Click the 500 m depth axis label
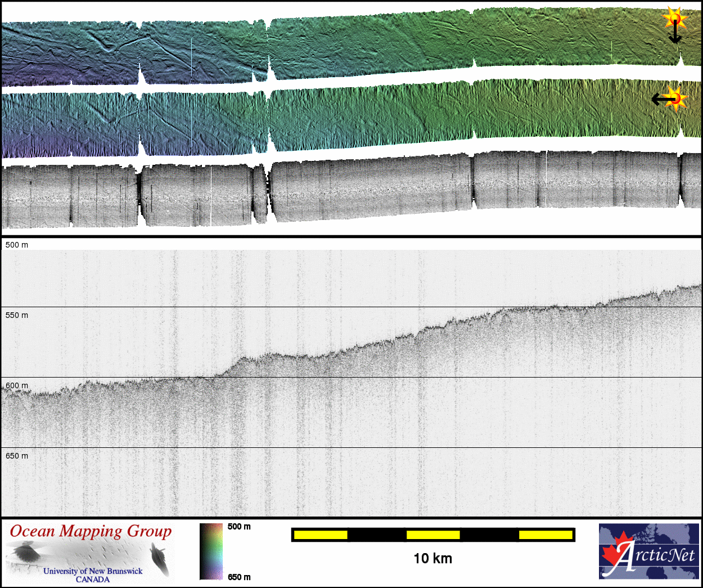This screenshot has width=703, height=588. (x=17, y=245)
